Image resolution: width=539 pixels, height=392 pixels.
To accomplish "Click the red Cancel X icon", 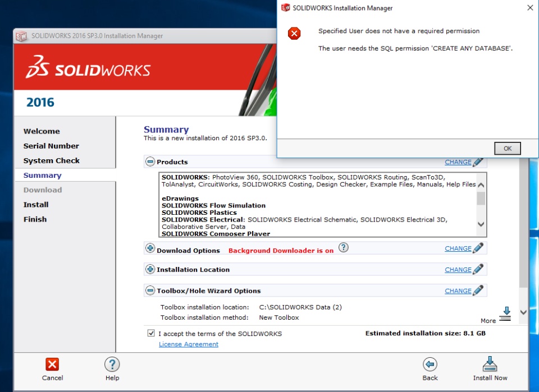I will tap(52, 365).
